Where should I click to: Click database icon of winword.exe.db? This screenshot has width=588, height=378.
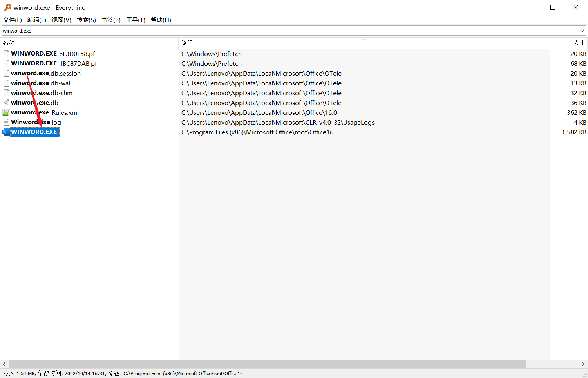[6, 103]
